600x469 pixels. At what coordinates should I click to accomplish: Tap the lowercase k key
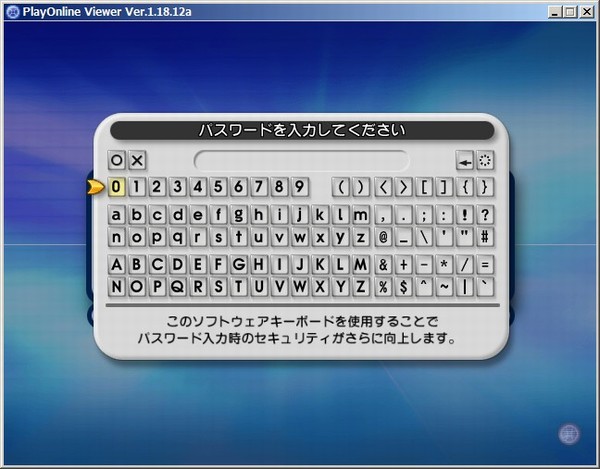(320, 215)
